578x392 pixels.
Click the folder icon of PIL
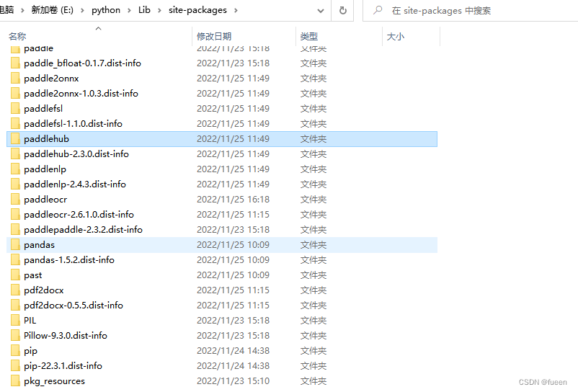pos(15,320)
